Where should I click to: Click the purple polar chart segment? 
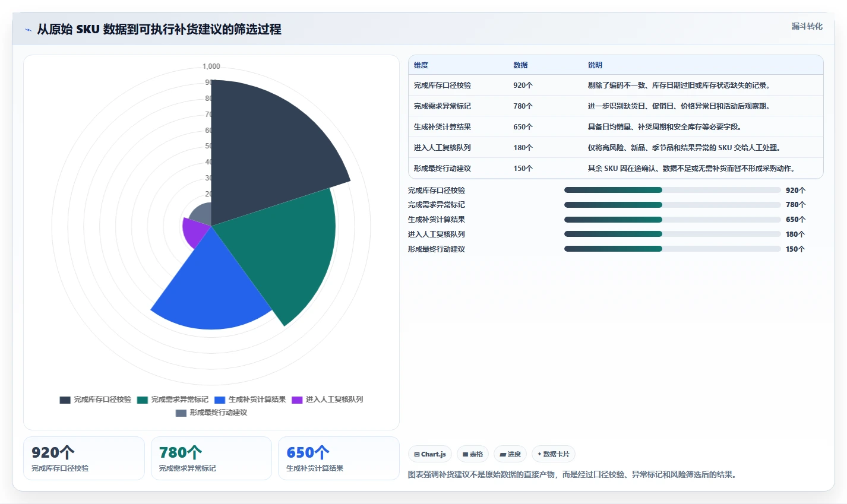[193, 233]
